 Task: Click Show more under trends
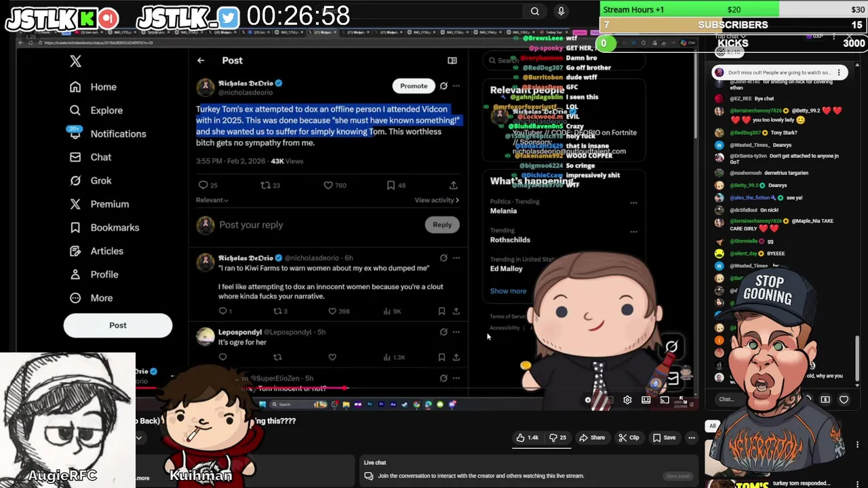[x=508, y=291]
